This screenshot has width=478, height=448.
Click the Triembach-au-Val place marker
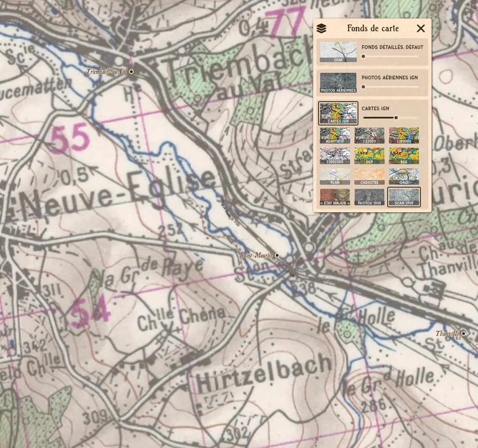tap(132, 72)
